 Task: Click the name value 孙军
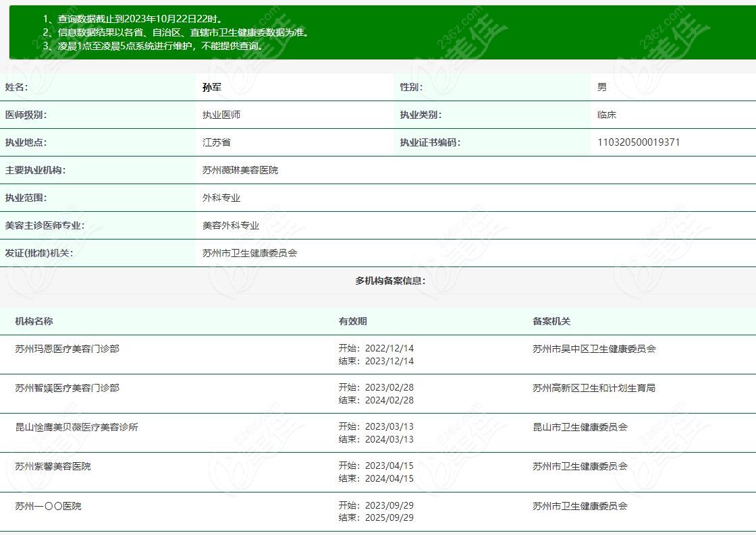click(x=212, y=87)
